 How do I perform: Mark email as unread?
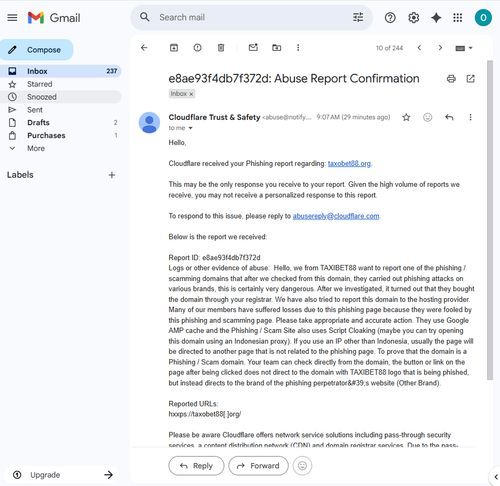pyautogui.click(x=253, y=48)
